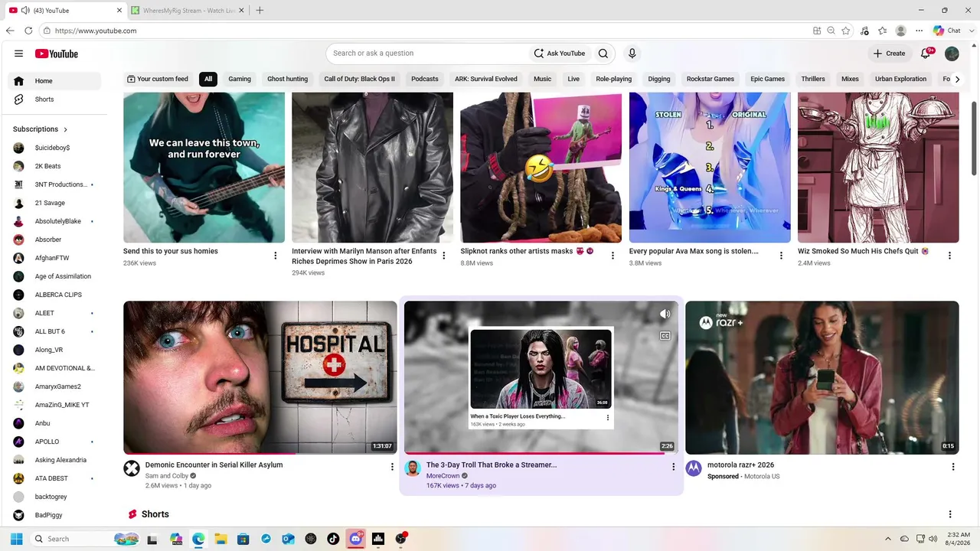Open the Asking Alexandria subscription channel
Image resolution: width=980 pixels, height=551 pixels.
[54, 460]
